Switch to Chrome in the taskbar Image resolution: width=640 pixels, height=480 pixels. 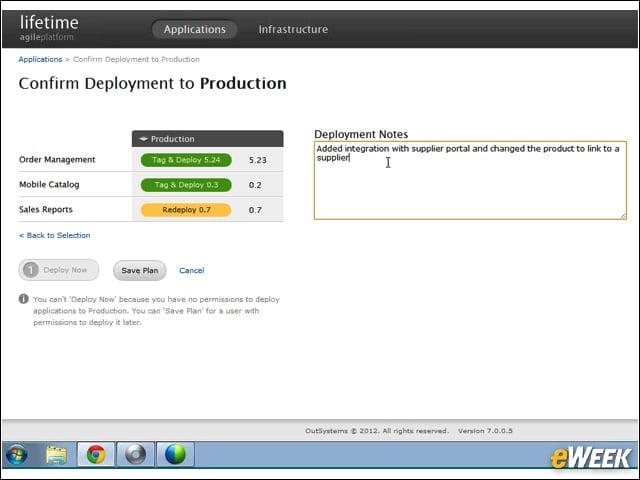pos(96,454)
